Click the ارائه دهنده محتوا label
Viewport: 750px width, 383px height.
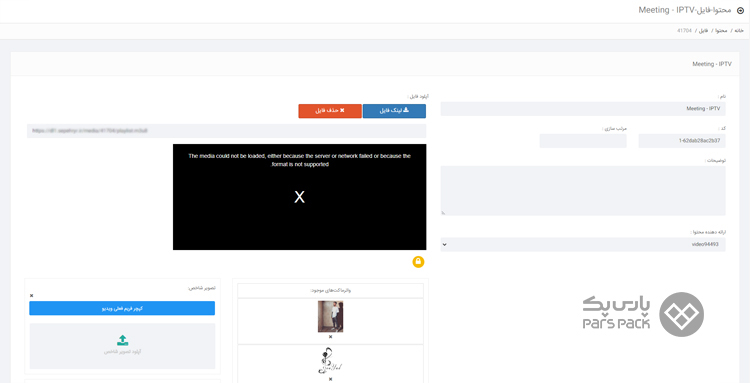[708, 232]
